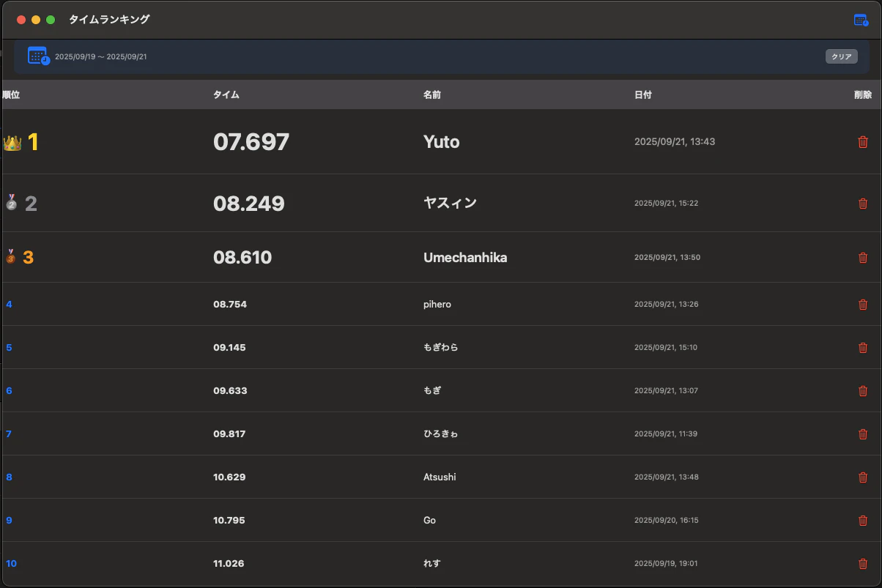Click rank number 4
The height and width of the screenshot is (588, 882).
pos(9,305)
